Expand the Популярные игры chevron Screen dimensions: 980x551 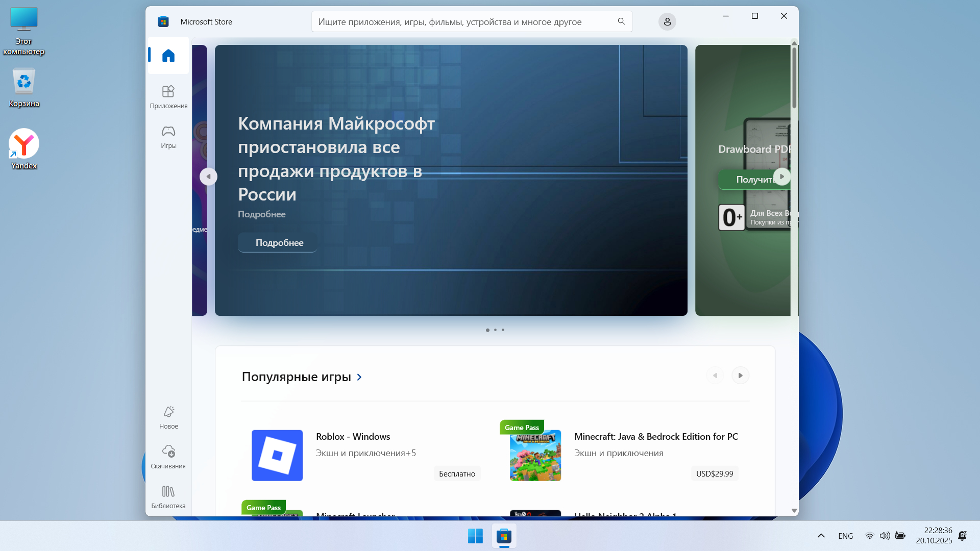[x=359, y=377]
